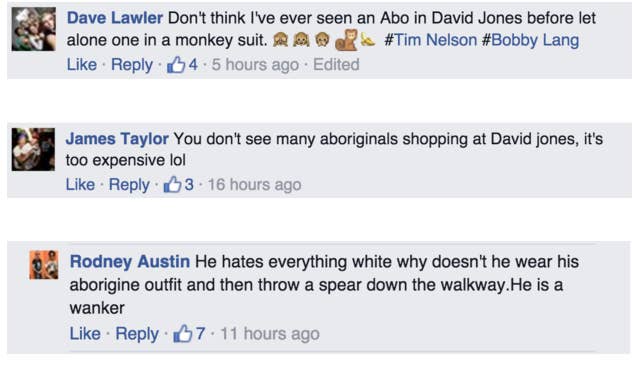
Task: Open the 5 hours ago timestamp
Action: click(x=255, y=64)
